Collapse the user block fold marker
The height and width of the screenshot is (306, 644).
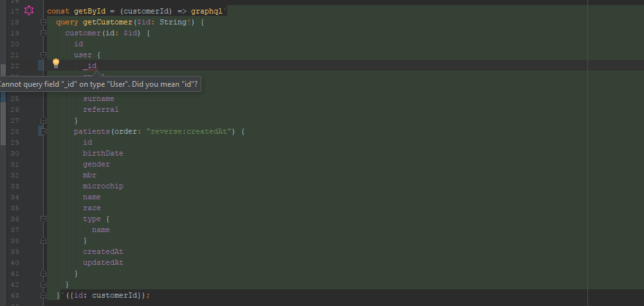[x=43, y=55]
